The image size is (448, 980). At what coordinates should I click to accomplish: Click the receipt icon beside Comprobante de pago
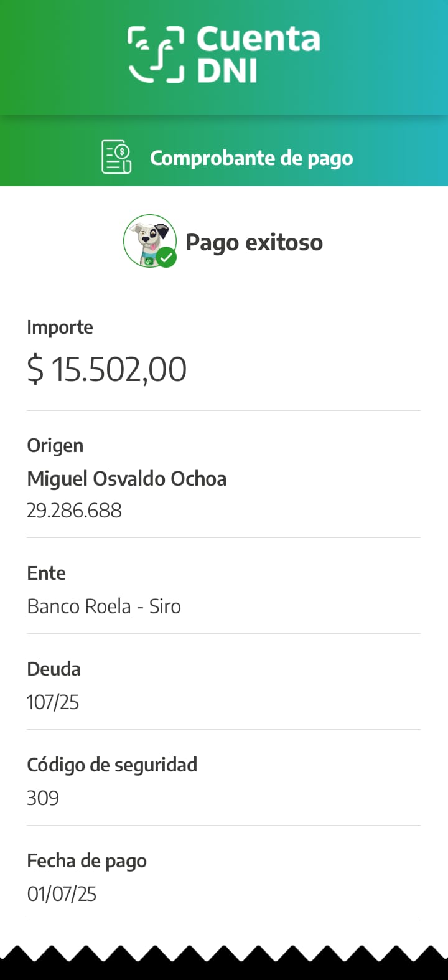(x=116, y=157)
